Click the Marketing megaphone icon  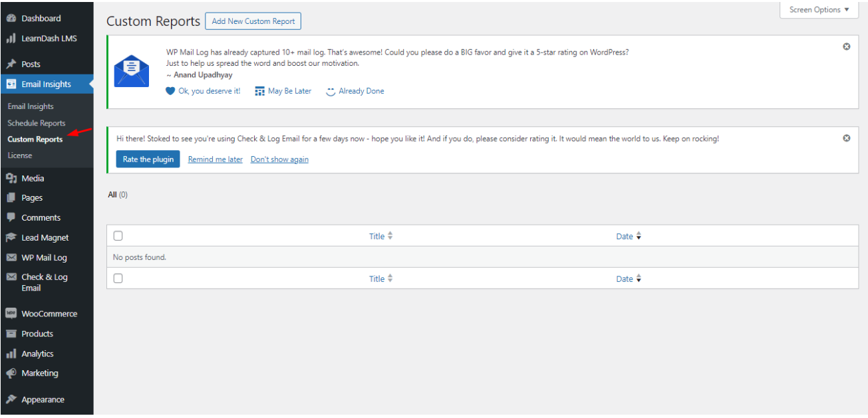[11, 373]
